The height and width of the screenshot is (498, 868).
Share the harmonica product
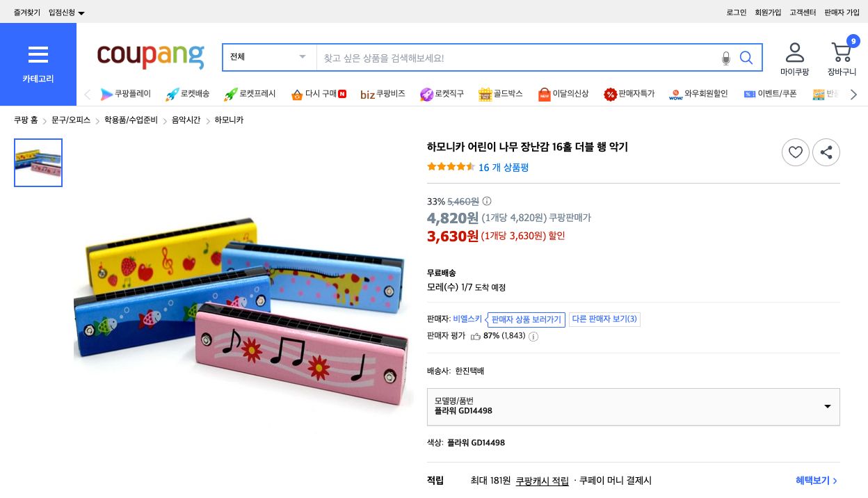click(x=826, y=152)
